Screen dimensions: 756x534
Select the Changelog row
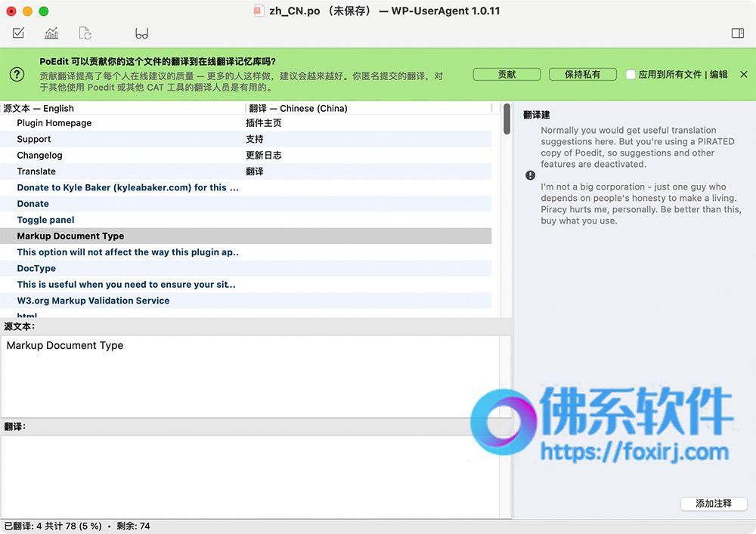(x=246, y=155)
